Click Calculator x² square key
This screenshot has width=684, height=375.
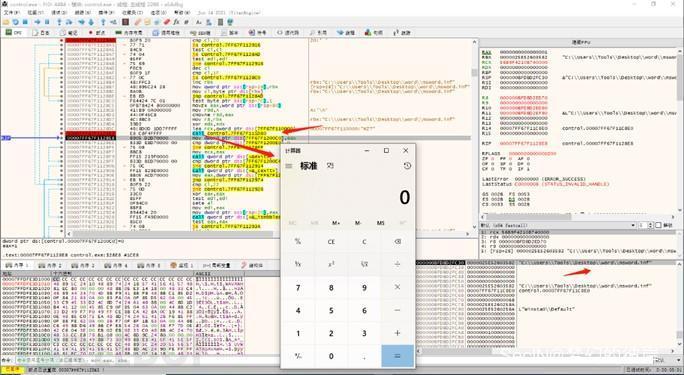[x=331, y=264]
